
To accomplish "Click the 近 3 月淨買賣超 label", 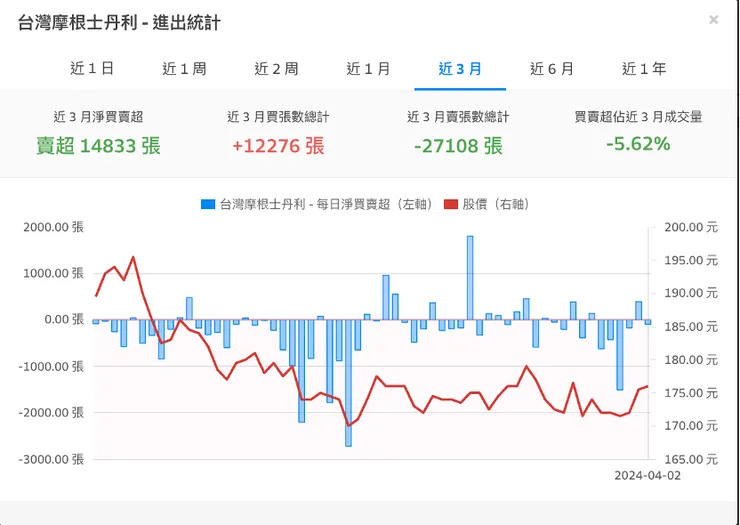I will coord(98,117).
